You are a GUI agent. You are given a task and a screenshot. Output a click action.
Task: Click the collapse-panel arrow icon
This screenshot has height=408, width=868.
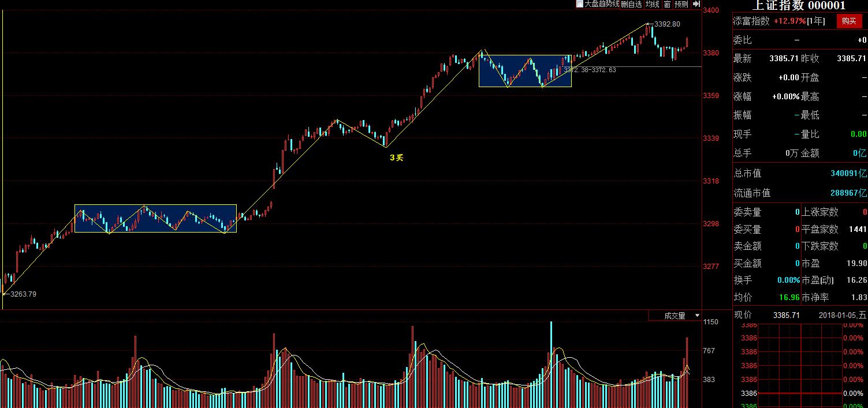(696, 4)
